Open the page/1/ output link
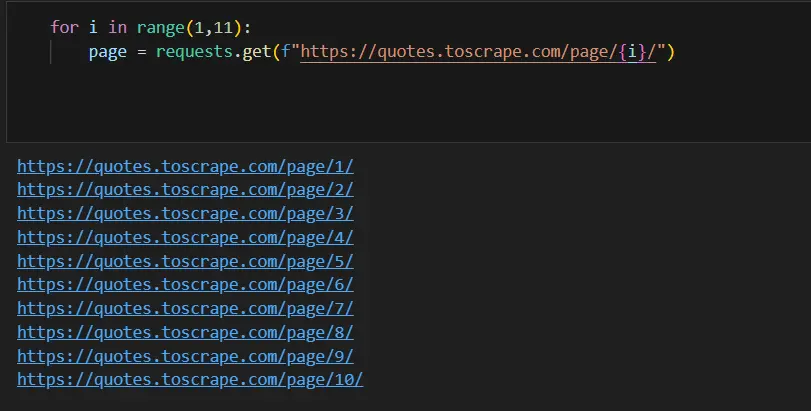811x411 pixels. 185,166
